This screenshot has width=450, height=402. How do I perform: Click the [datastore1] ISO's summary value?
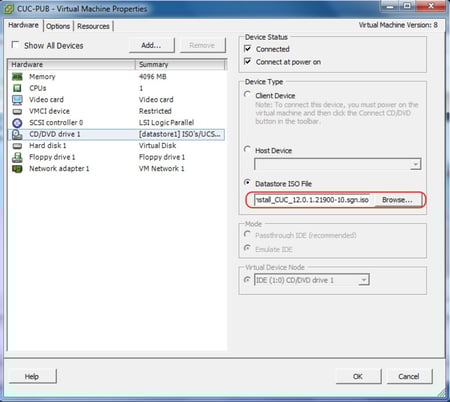pyautogui.click(x=180, y=134)
